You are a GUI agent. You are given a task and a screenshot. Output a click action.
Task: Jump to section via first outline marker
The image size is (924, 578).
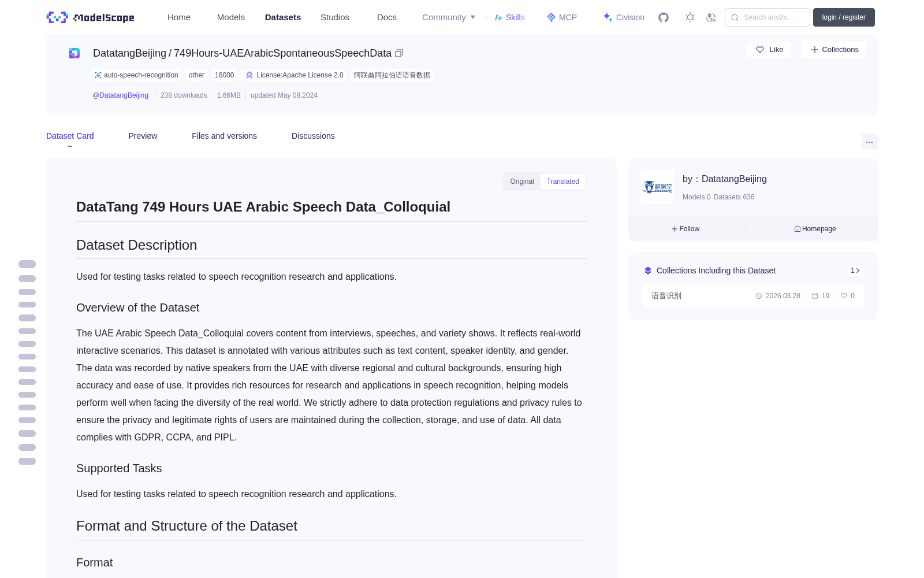(x=27, y=264)
